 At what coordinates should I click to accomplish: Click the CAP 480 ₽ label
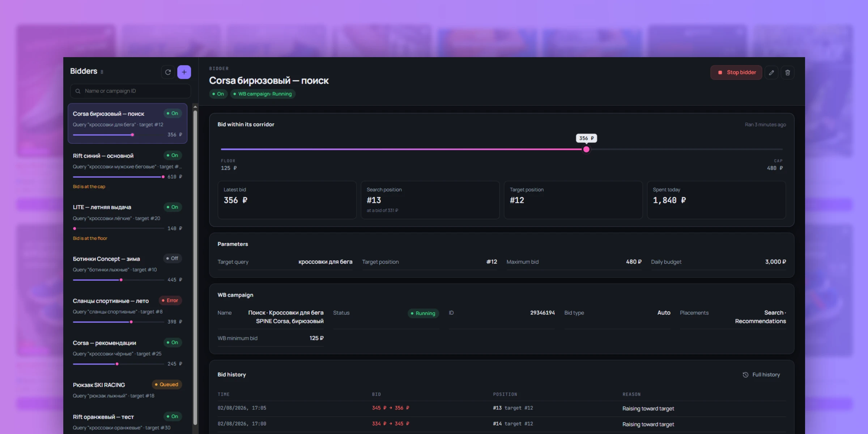click(775, 165)
